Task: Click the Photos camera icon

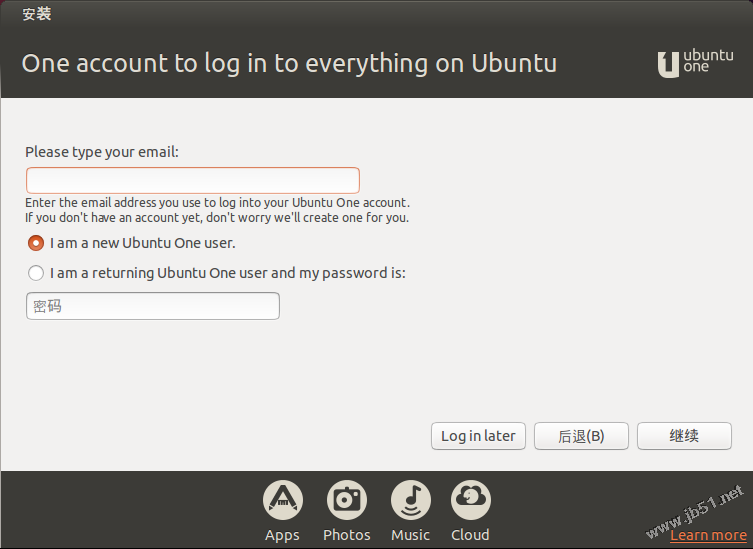Action: tap(346, 498)
